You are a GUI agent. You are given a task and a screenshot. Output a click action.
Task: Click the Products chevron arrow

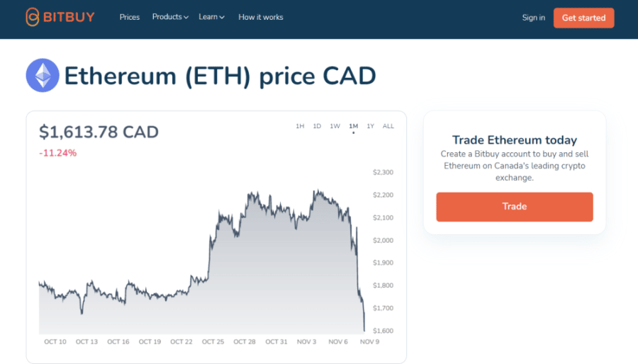186,18
